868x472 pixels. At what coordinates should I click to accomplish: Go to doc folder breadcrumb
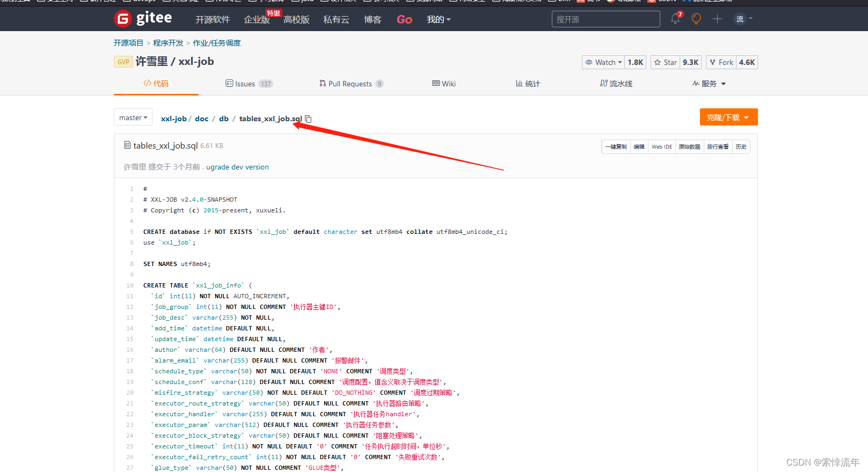[x=202, y=119]
